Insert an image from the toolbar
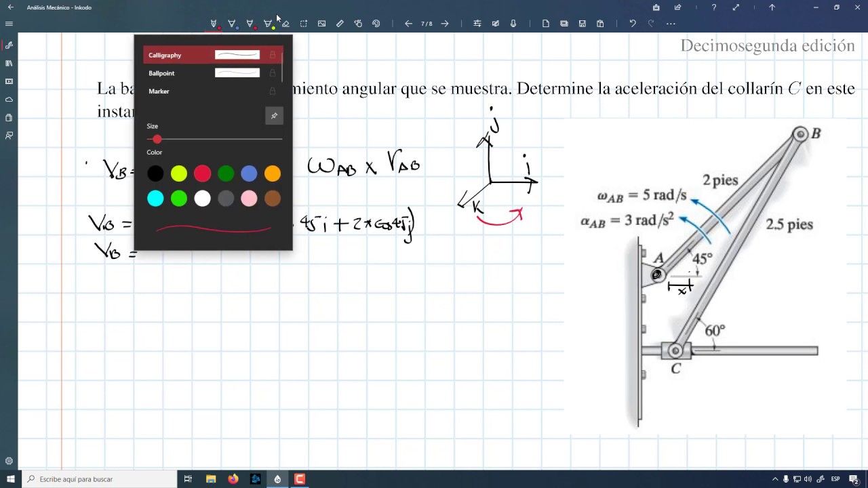868x488 pixels. point(322,24)
